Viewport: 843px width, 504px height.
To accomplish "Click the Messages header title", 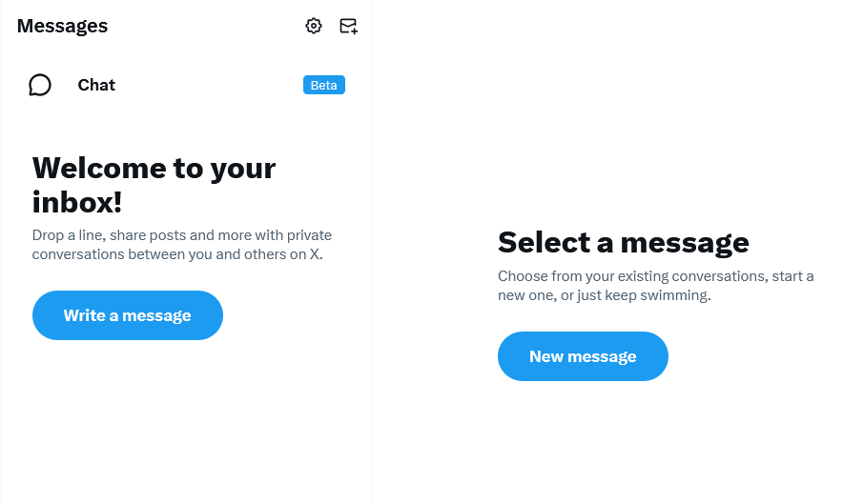I will click(x=62, y=26).
